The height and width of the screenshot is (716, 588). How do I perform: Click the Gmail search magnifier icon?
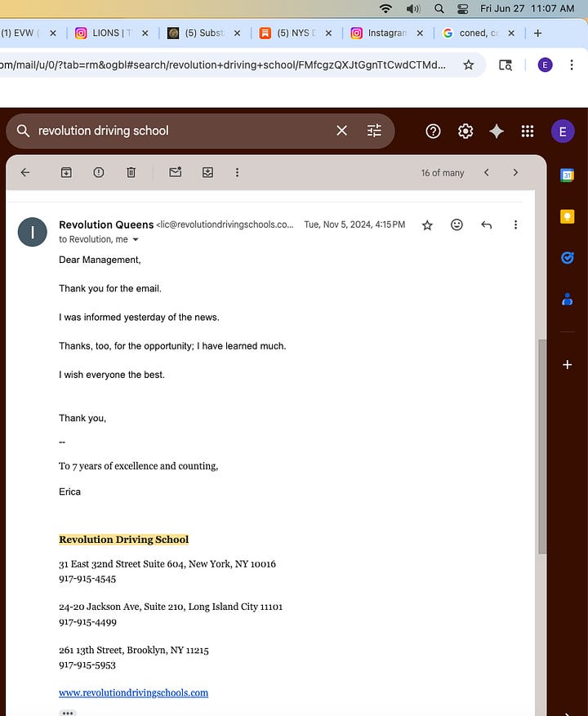(x=23, y=131)
